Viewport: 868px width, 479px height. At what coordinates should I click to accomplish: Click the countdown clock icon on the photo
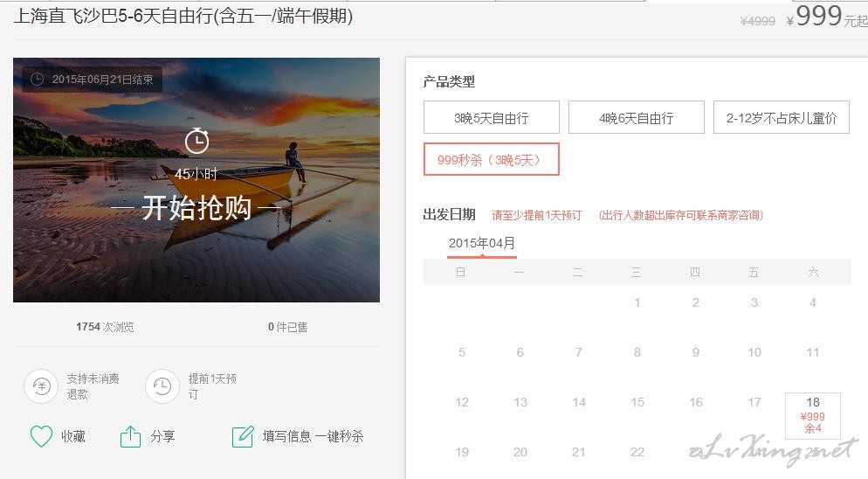196,140
